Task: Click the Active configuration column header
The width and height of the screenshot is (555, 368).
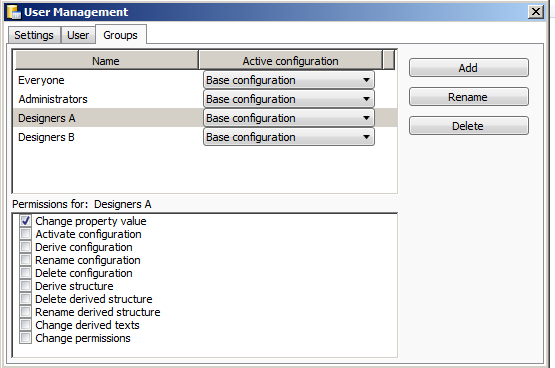Action: [x=291, y=61]
